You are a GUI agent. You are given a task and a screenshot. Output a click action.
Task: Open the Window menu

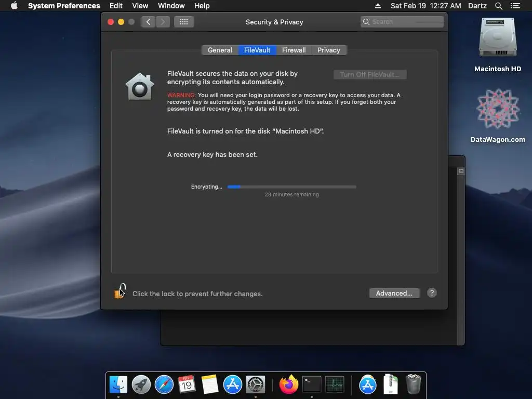[171, 6]
